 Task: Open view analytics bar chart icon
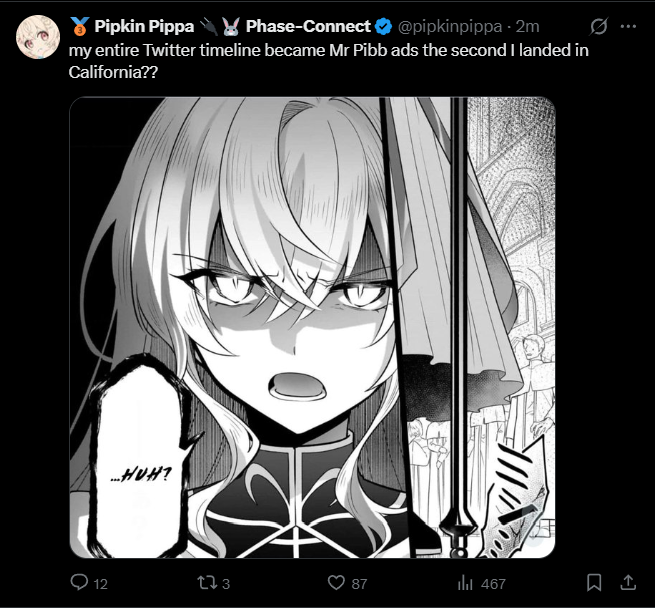pos(465,582)
